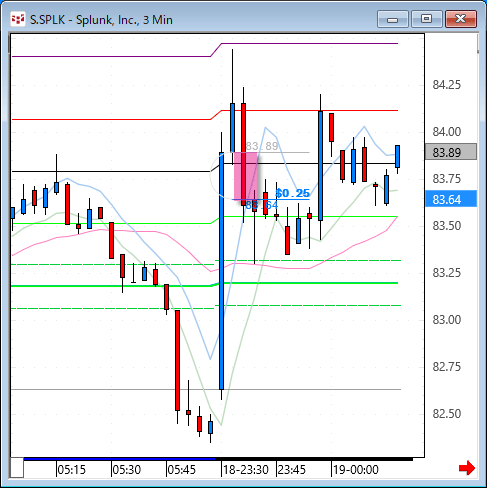This screenshot has width=487, height=488.
Task: Click the 23:45 time axis label
Action: point(292,470)
